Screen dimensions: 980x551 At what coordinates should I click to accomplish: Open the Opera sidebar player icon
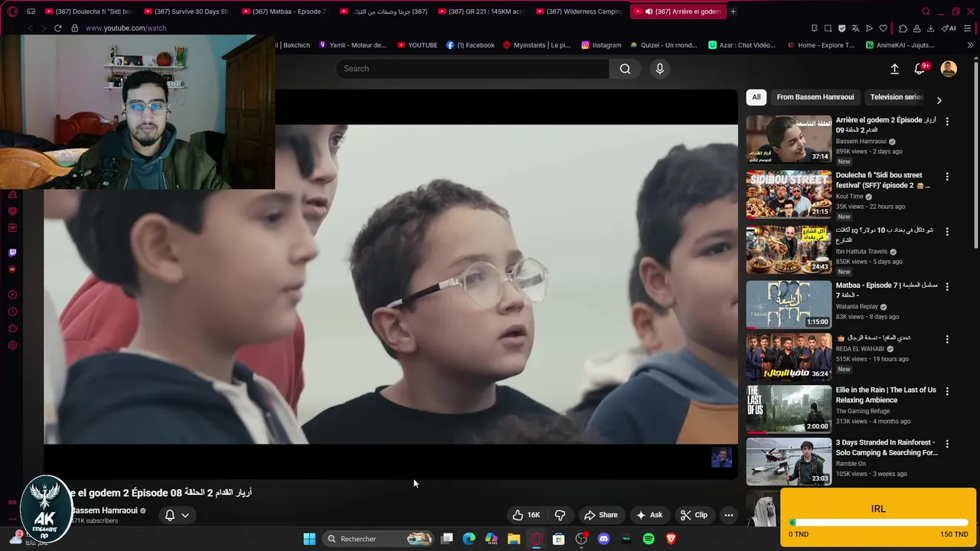coord(12,295)
